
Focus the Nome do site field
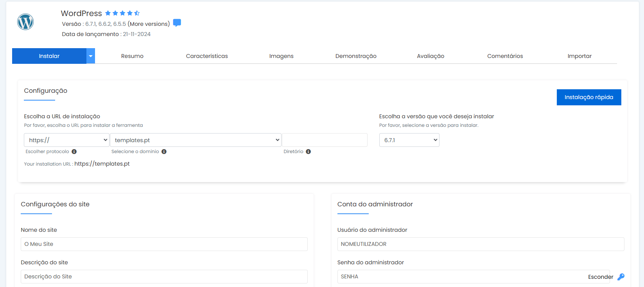point(164,244)
